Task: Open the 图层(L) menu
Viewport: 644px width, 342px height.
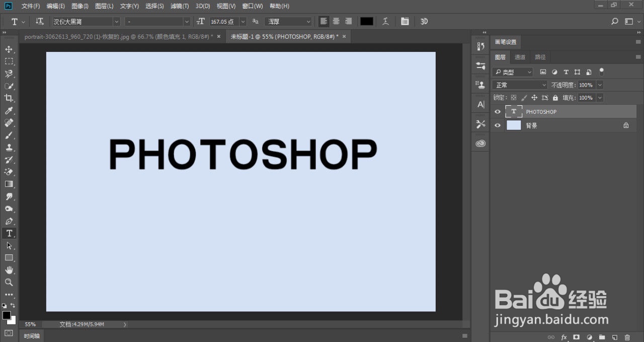Action: 104,6
